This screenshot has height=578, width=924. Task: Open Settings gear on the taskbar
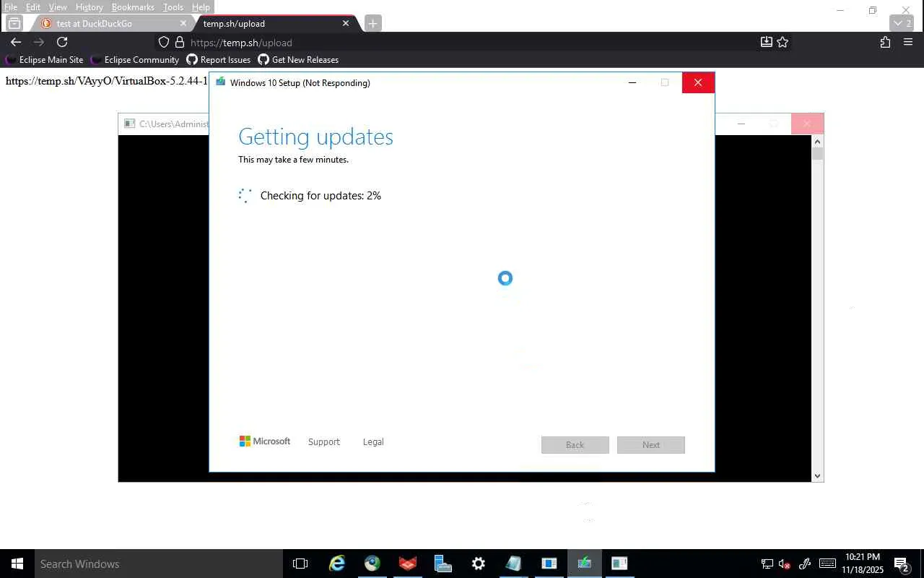click(x=479, y=564)
